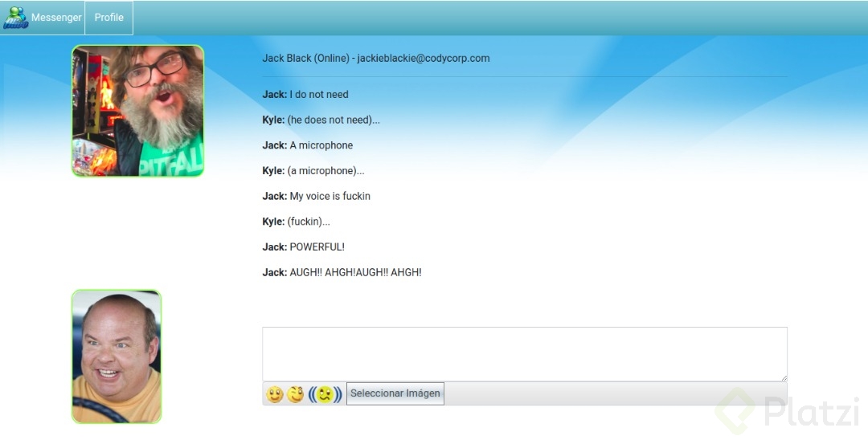Focus the message text area
This screenshot has width=868, height=440.
pyautogui.click(x=525, y=354)
